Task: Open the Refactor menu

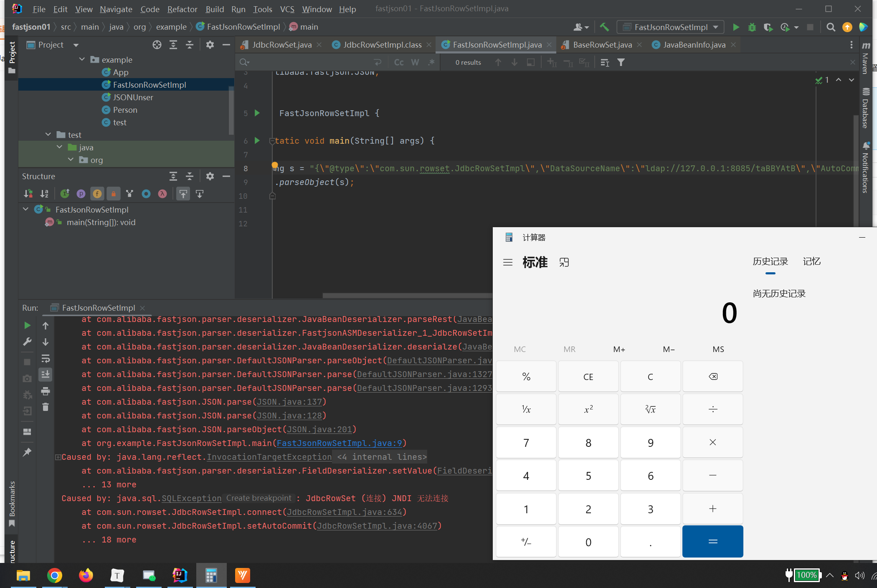Action: (182, 9)
